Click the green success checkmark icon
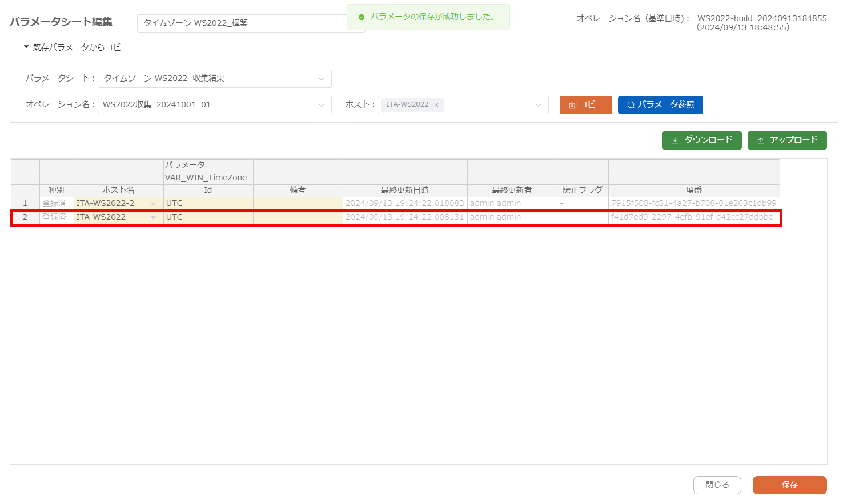Screen dimensions: 847x504 (x=361, y=17)
